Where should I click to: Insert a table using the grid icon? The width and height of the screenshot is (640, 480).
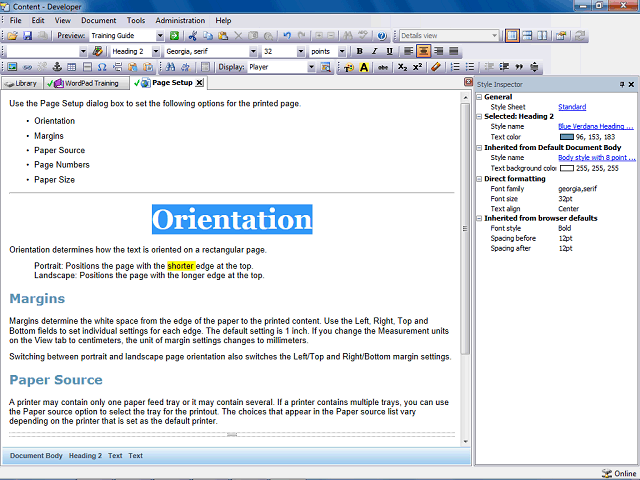[72, 67]
